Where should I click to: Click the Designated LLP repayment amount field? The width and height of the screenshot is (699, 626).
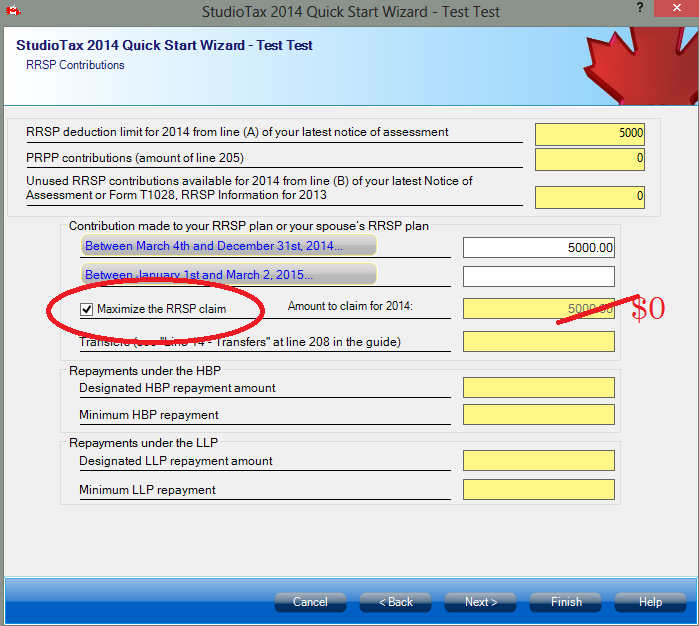(539, 461)
